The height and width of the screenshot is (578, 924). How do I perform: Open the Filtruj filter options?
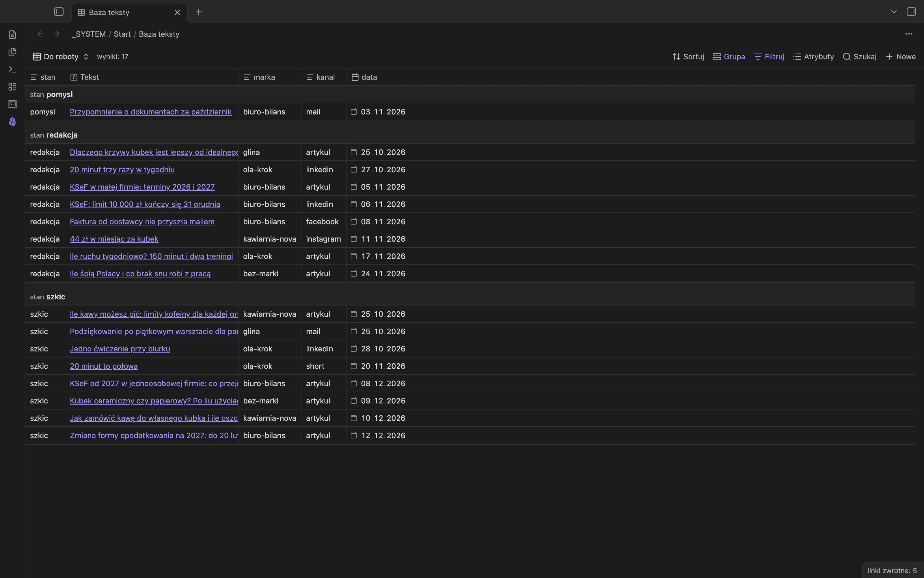(769, 57)
